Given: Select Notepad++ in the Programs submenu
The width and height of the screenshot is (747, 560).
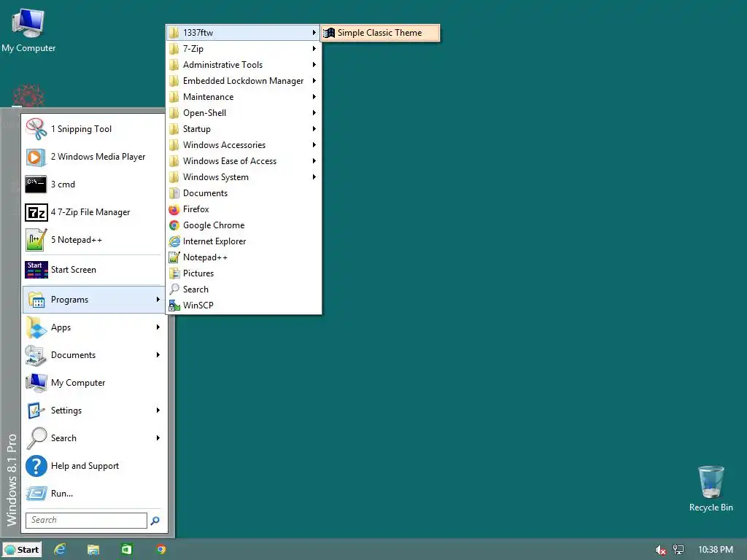Looking at the screenshot, I should 242,257.
